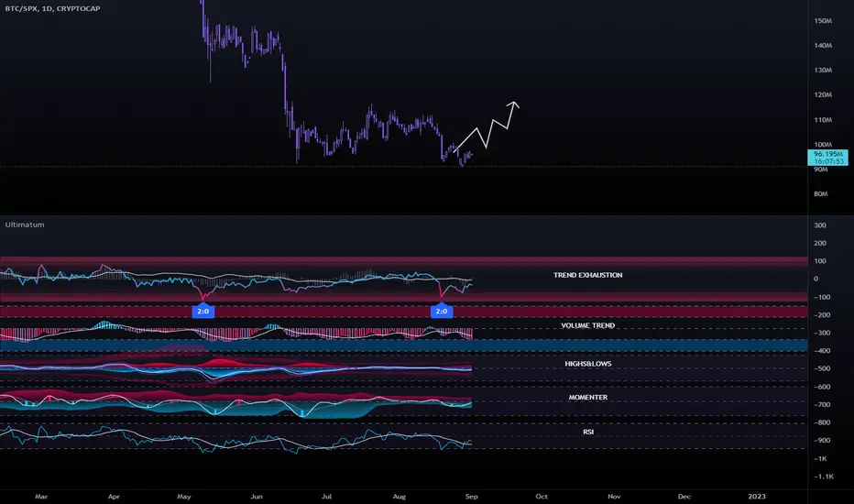Click the -500 level on indicator scale
The width and height of the screenshot is (854, 504).
tap(823, 368)
